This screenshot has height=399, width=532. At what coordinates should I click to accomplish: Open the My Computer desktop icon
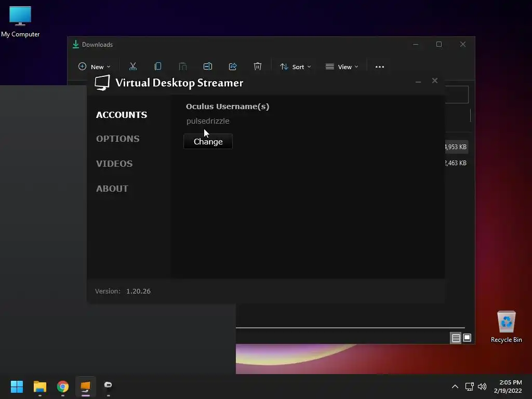(20, 22)
